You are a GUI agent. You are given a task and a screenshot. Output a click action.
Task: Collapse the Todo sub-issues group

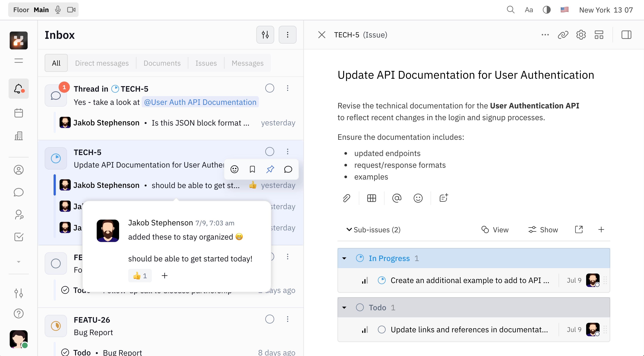click(x=344, y=307)
